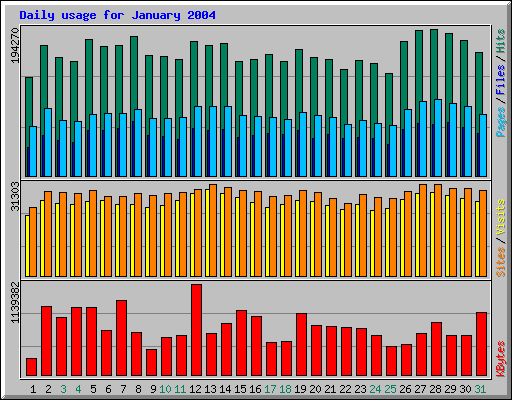The height and width of the screenshot is (400, 512).
Task: Click day 19 on the x-axis
Action: pos(300,389)
